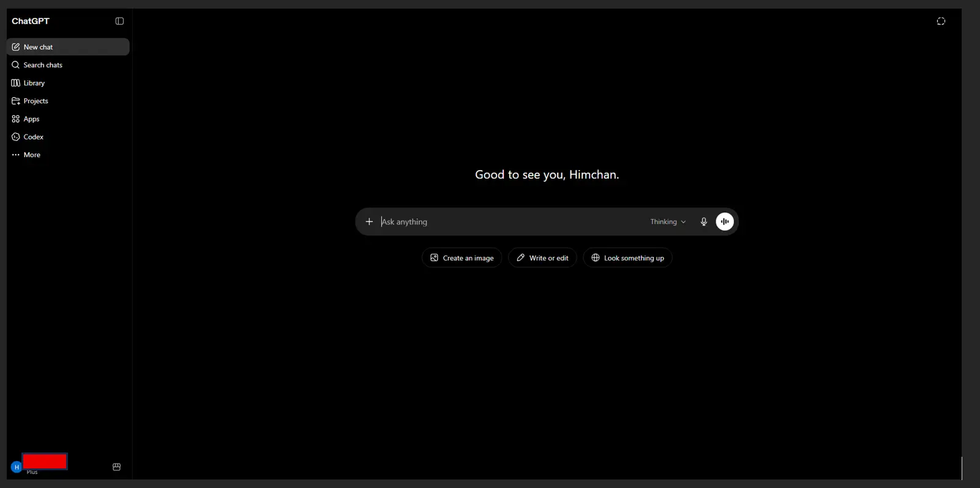Screen dimensions: 980x488
Task: Open Projects in the sidebar
Action: coord(68,101)
